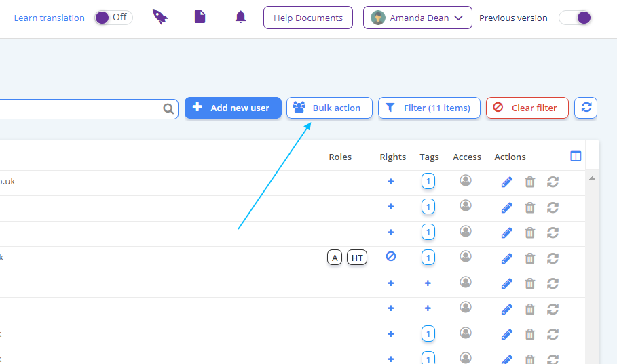Open the column chooser icon beside Actions

click(576, 156)
